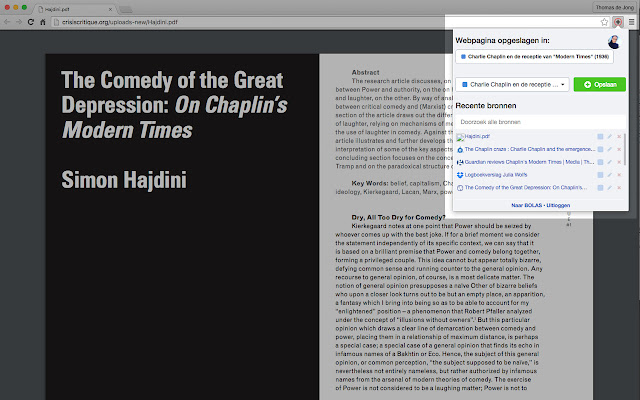Remove the Guardian reviews source entry
Screen dimensions: 640x400
tap(619, 162)
